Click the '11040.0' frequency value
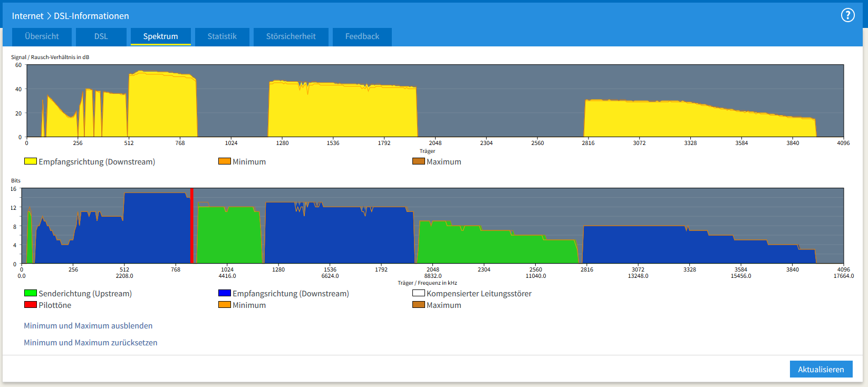The width and height of the screenshot is (868, 387). coord(536,276)
